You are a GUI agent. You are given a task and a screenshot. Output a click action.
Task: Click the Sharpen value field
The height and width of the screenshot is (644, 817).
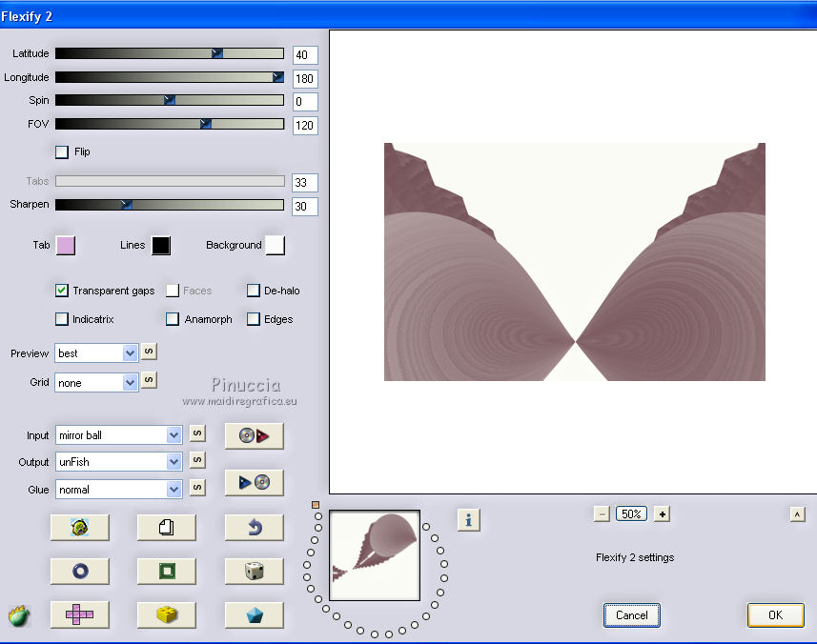(305, 206)
